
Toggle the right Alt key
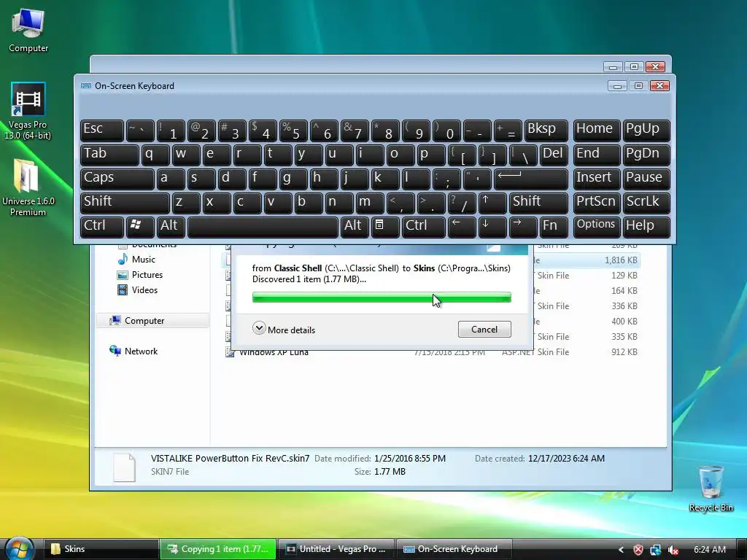tap(355, 226)
